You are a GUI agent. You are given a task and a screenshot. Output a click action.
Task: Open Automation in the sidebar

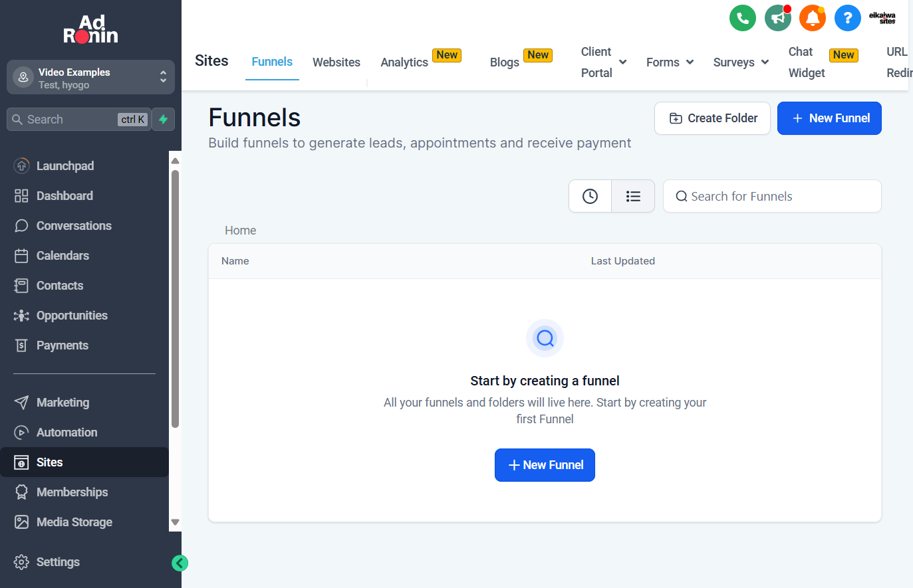tap(84, 433)
